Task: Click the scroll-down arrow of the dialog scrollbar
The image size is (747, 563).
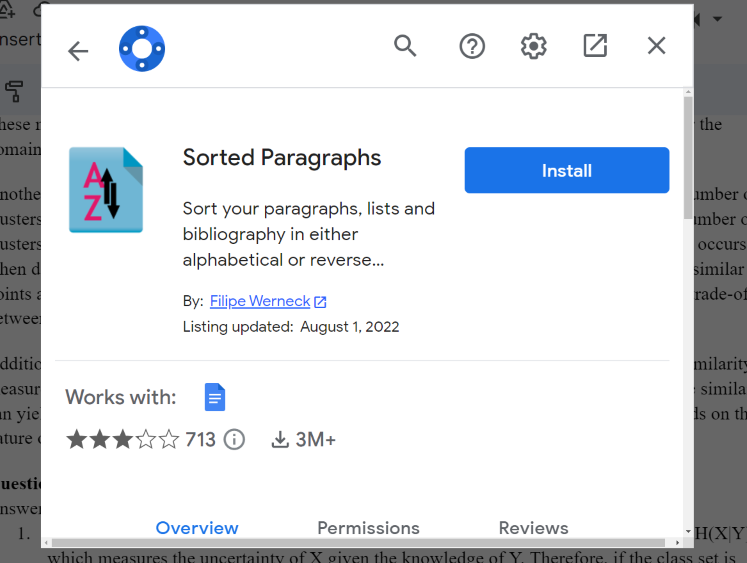Action: (688, 531)
